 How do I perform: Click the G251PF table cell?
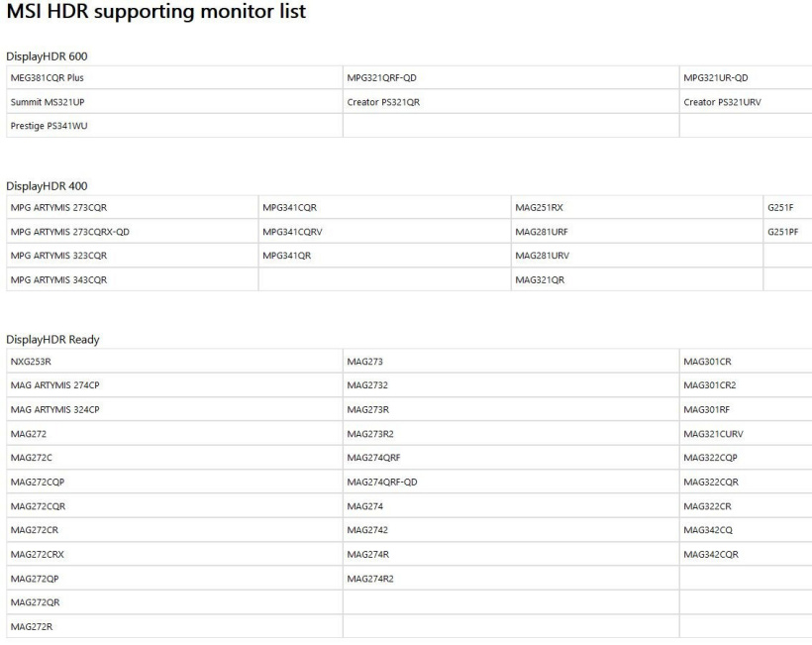coord(782,232)
